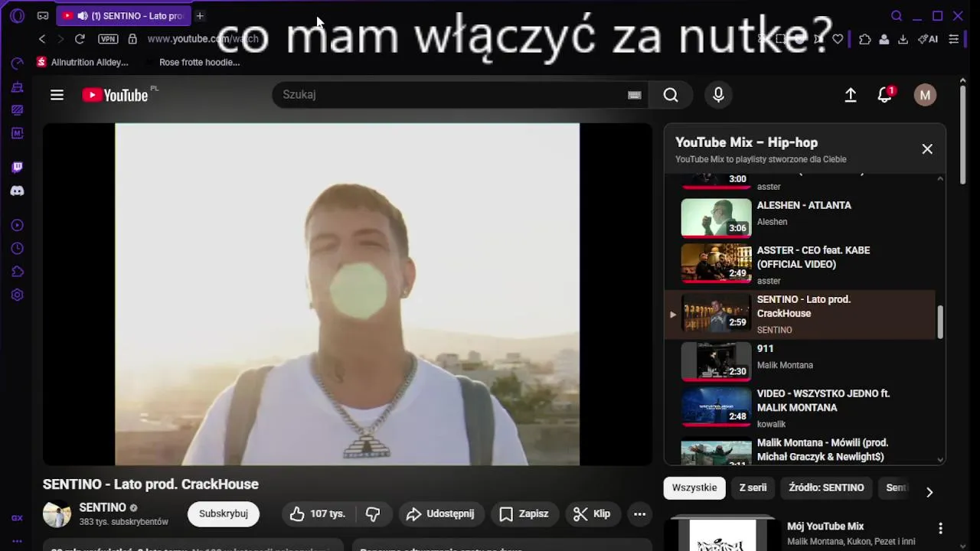Open the browser profile account icon
This screenshot has height=551, width=980.
tap(884, 39)
